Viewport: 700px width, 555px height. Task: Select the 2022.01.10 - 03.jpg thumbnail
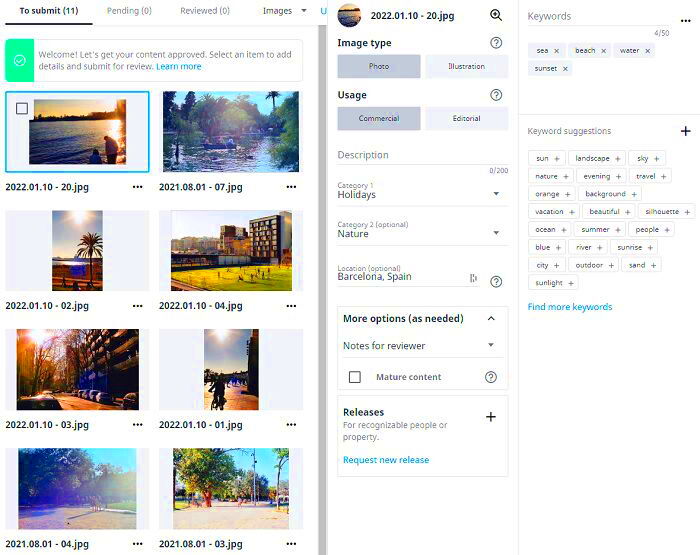coord(78,369)
